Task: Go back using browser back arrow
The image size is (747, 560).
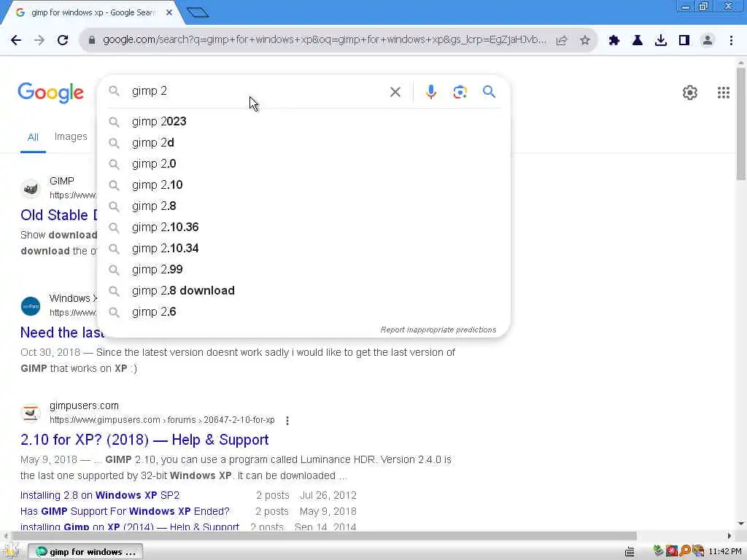Action: coord(16,41)
